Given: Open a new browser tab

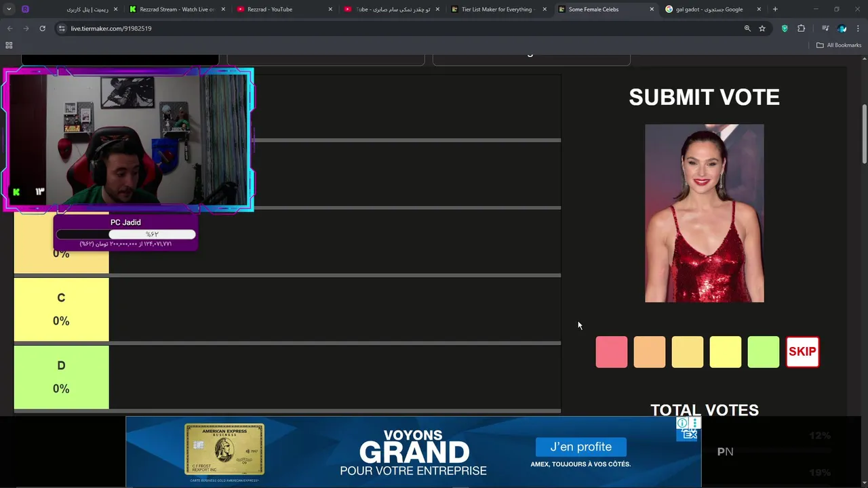Looking at the screenshot, I should click(x=775, y=9).
